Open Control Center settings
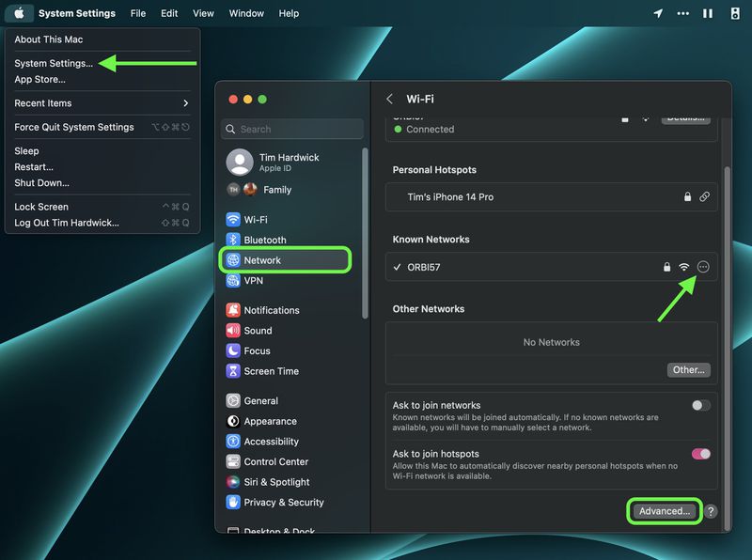The height and width of the screenshot is (560, 752). click(x=273, y=461)
